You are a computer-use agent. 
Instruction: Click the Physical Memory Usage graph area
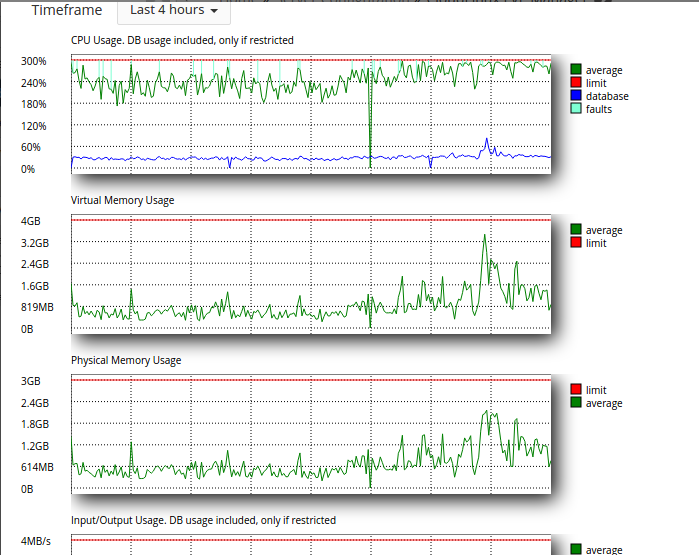point(311,434)
